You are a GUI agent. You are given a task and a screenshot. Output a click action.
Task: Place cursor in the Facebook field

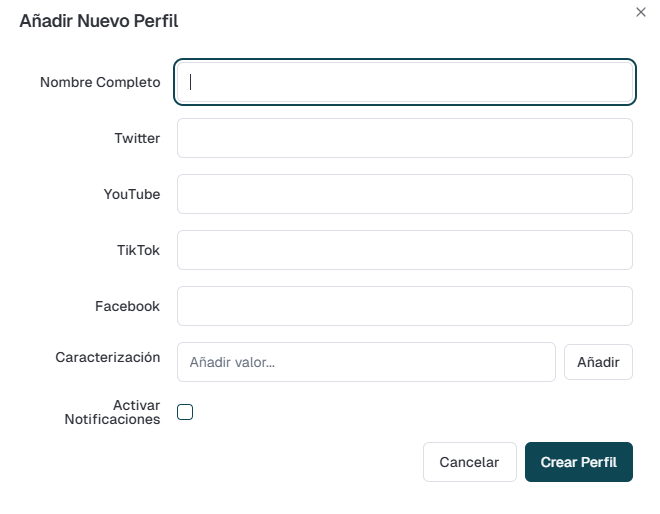(x=405, y=306)
